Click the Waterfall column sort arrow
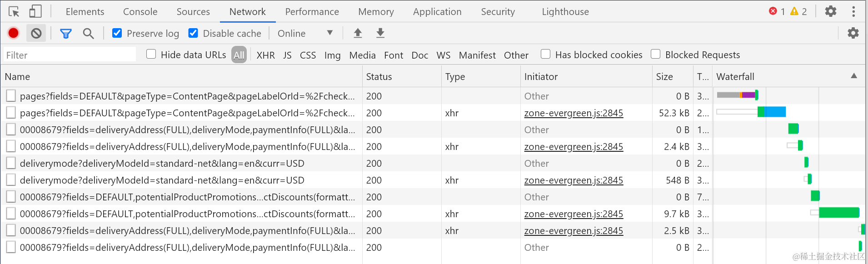The image size is (868, 264). 854,76
